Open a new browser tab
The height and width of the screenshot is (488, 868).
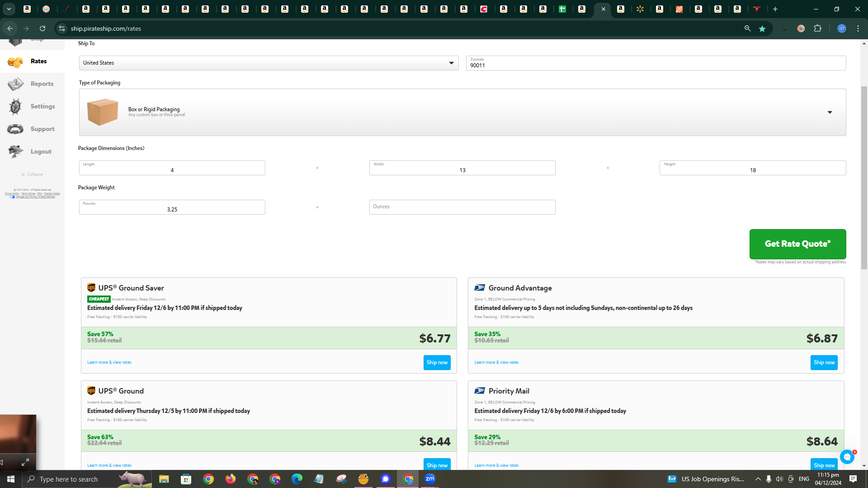tap(775, 9)
